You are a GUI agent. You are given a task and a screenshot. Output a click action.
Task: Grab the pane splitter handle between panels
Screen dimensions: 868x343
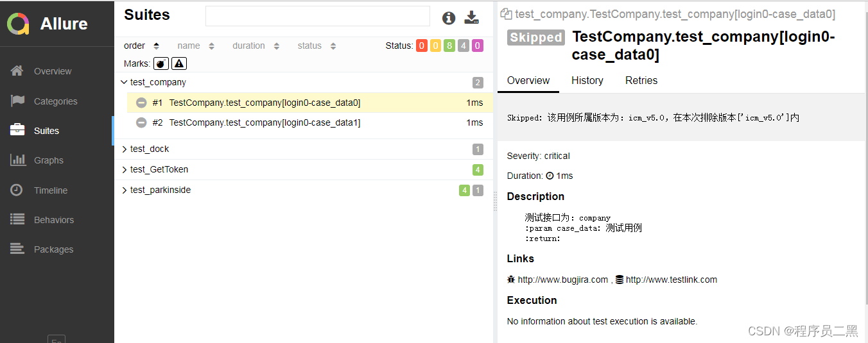coord(495,201)
